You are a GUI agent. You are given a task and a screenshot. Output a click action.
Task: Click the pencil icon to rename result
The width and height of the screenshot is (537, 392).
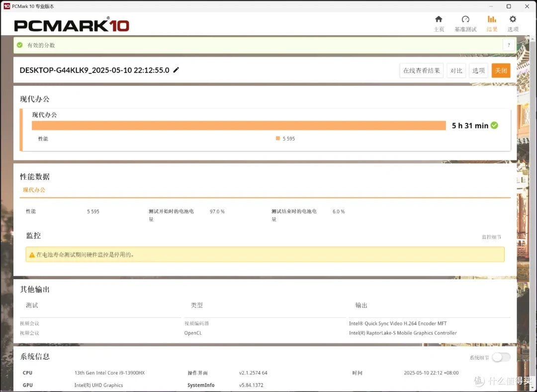coord(176,70)
